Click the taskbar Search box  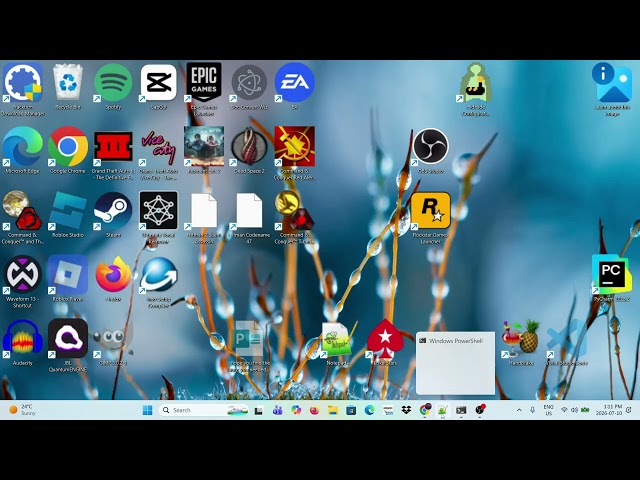(x=204, y=410)
